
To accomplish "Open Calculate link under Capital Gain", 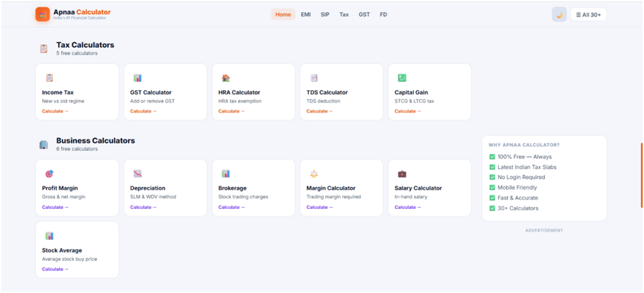I will coord(408,111).
